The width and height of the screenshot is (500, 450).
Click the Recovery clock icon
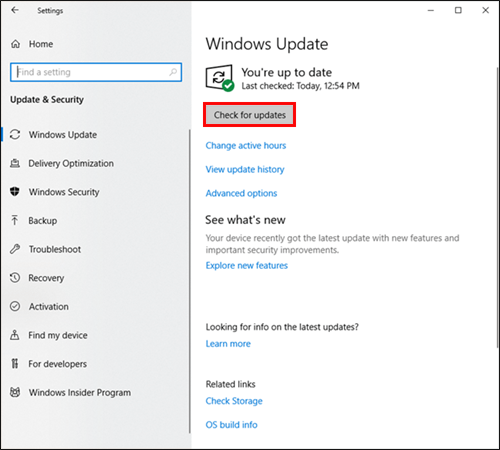coord(15,278)
